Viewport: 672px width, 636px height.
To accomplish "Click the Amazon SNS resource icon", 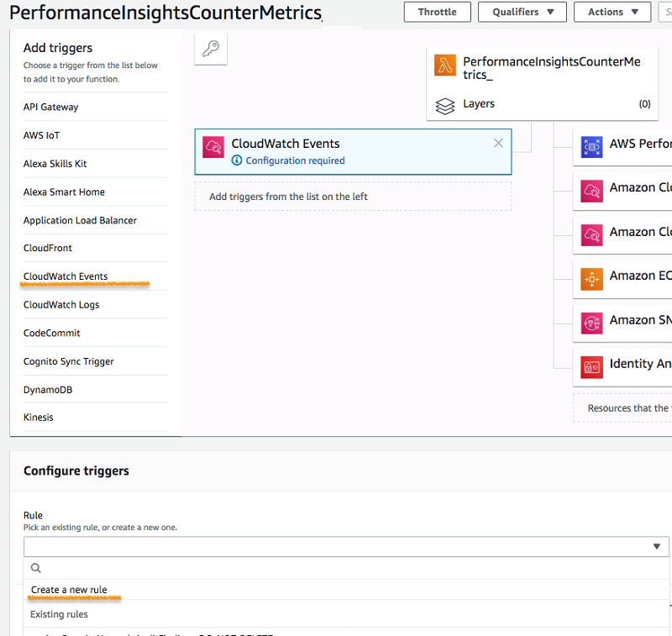I will (x=592, y=323).
